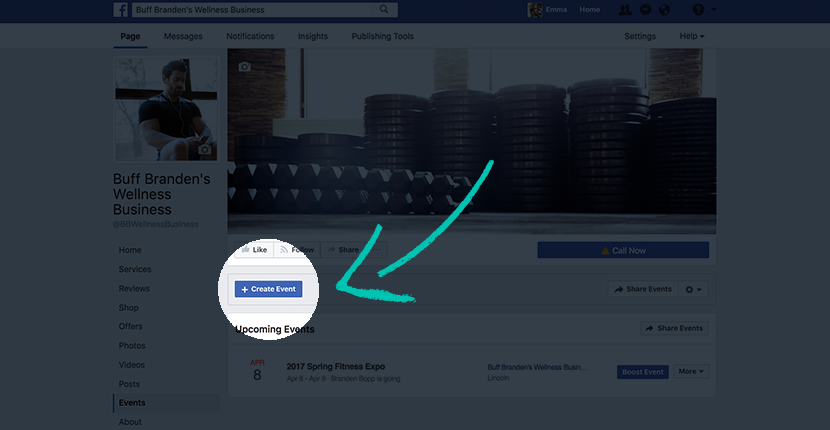Click the APR 8 date badge
Screen dimensions: 830x430
point(257,371)
